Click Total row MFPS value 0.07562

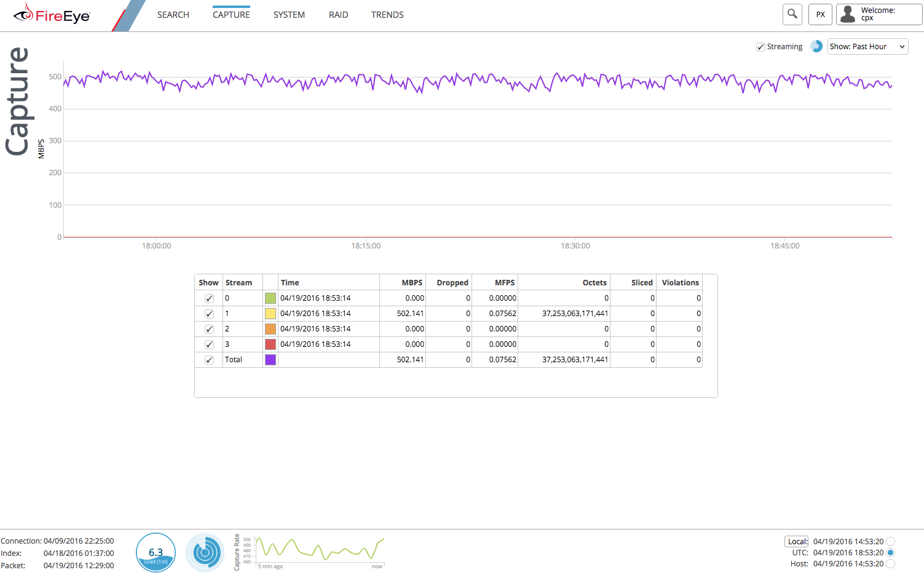[x=503, y=360]
